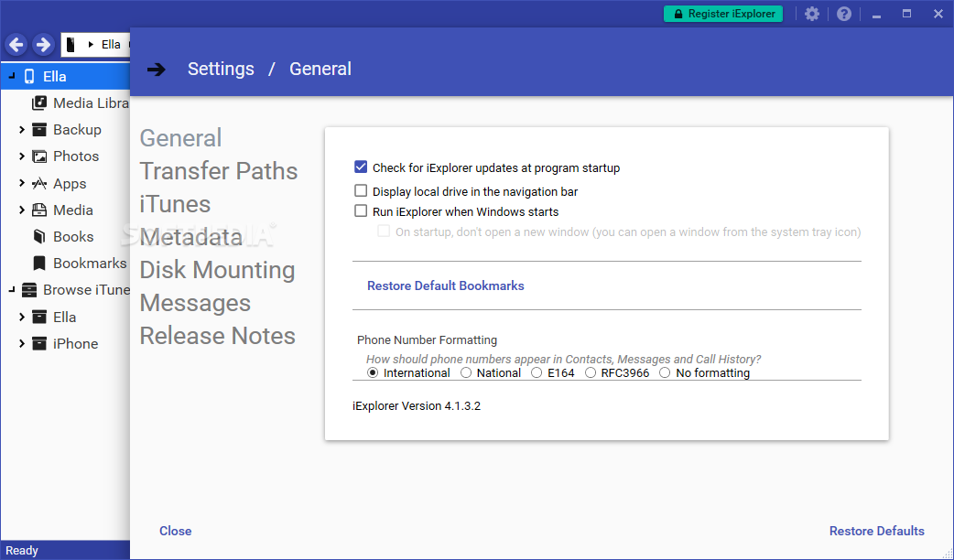This screenshot has height=560, width=954.
Task: Collapse the Ella device tree node
Action: [x=12, y=77]
